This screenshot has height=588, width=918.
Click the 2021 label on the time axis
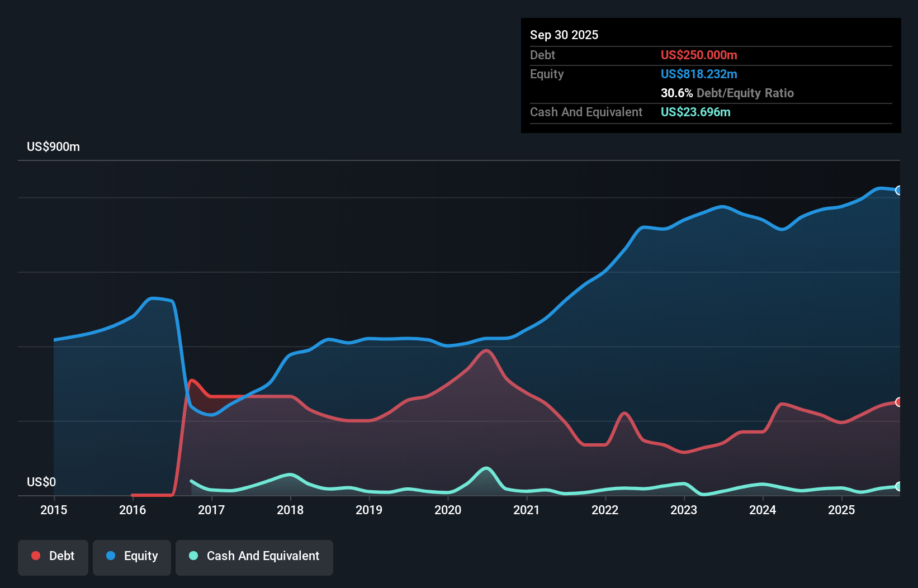(527, 510)
